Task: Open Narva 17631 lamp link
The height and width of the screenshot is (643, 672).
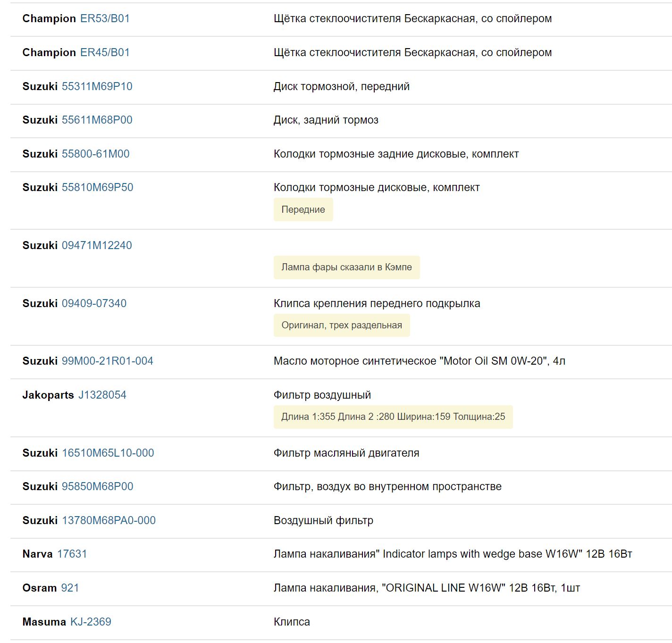Action: 72,554
